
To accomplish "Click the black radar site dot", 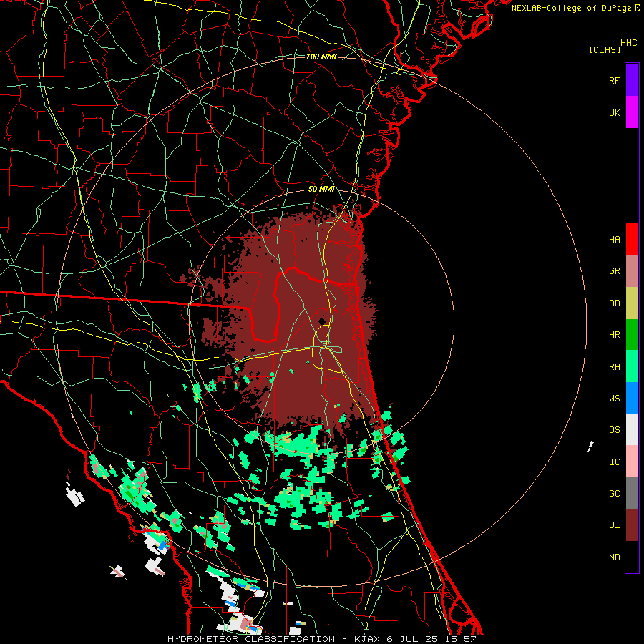I will [322, 321].
